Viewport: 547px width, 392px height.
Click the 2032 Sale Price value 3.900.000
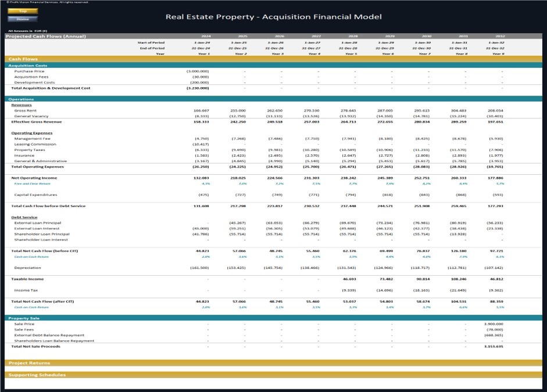point(494,324)
